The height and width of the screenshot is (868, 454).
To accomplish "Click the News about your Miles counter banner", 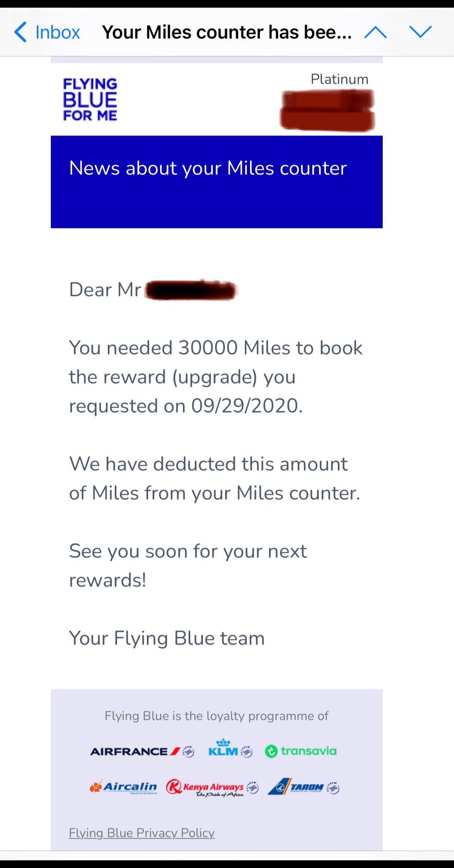I will (217, 181).
